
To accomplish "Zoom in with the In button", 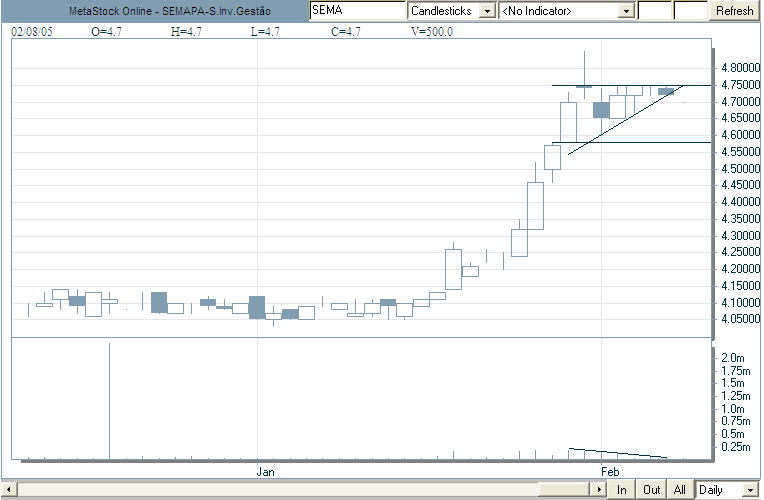I will point(621,489).
